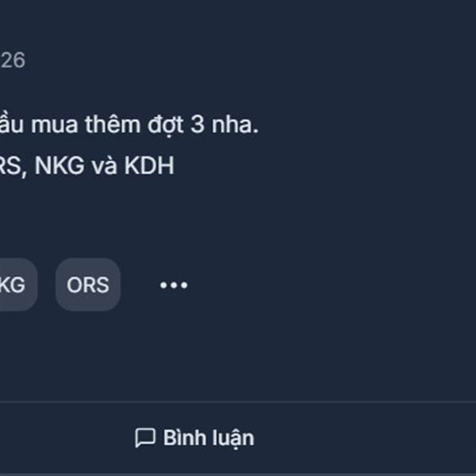476x476 pixels.
Task: Open comments via the Bình luận label
Action: pyautogui.click(x=209, y=438)
